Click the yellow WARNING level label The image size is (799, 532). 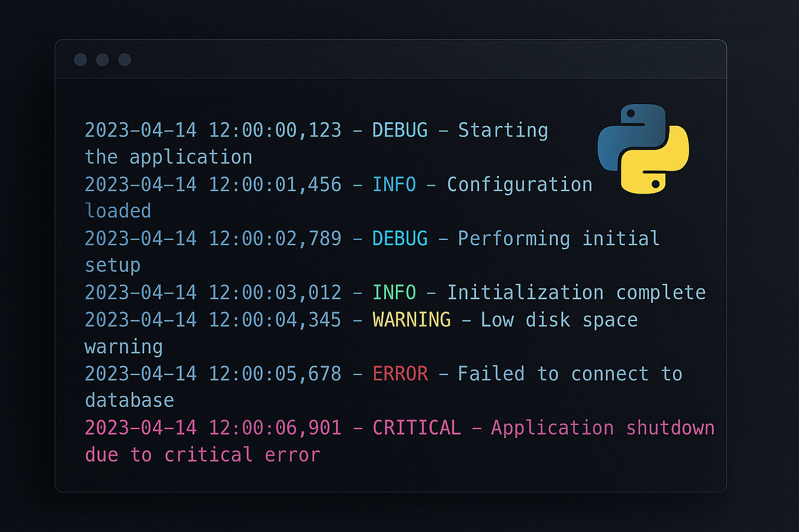pyautogui.click(x=412, y=320)
